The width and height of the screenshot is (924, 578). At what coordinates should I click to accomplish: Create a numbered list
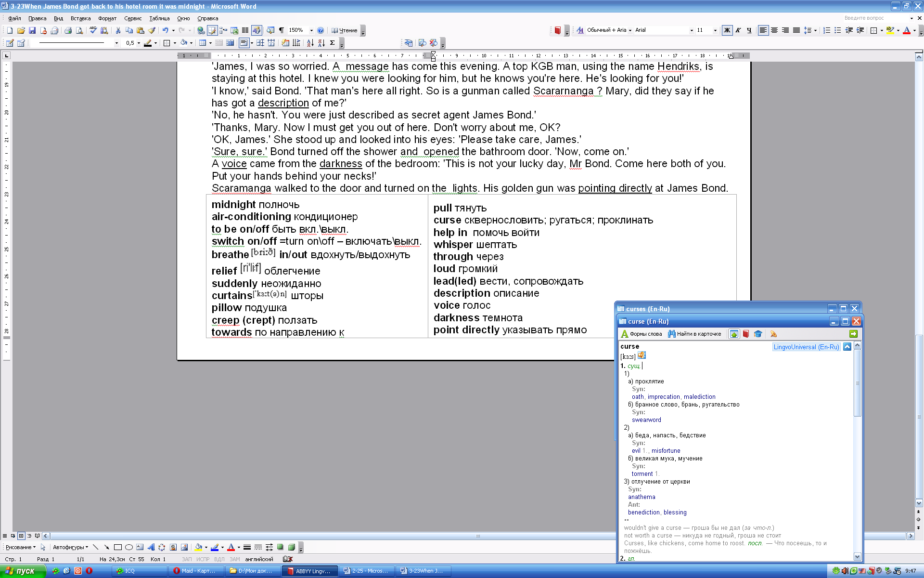[x=826, y=30]
